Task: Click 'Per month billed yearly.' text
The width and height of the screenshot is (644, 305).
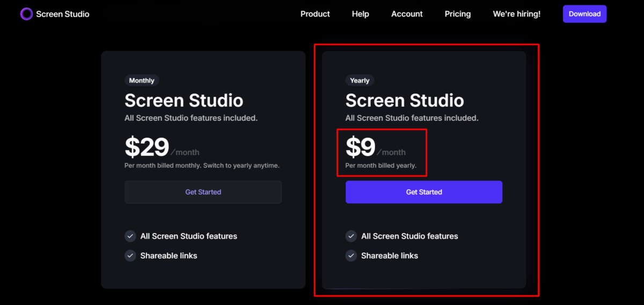Action: pyautogui.click(x=381, y=166)
